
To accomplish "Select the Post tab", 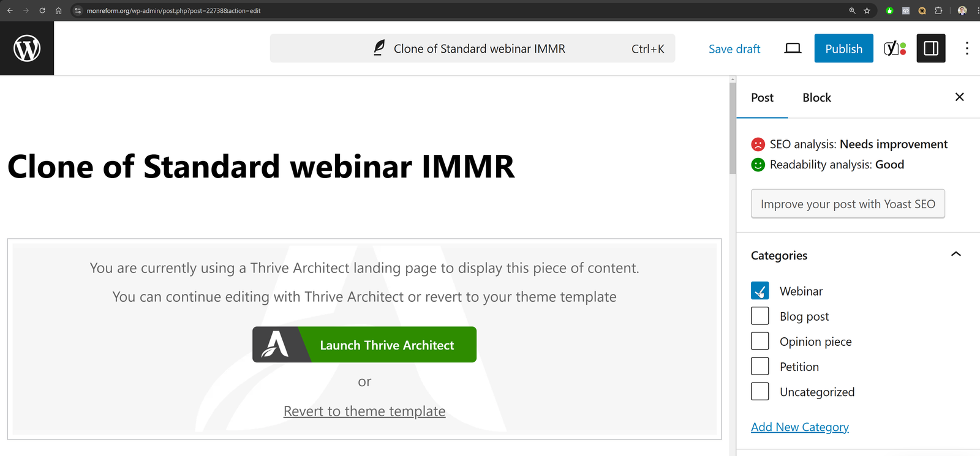I will click(762, 98).
